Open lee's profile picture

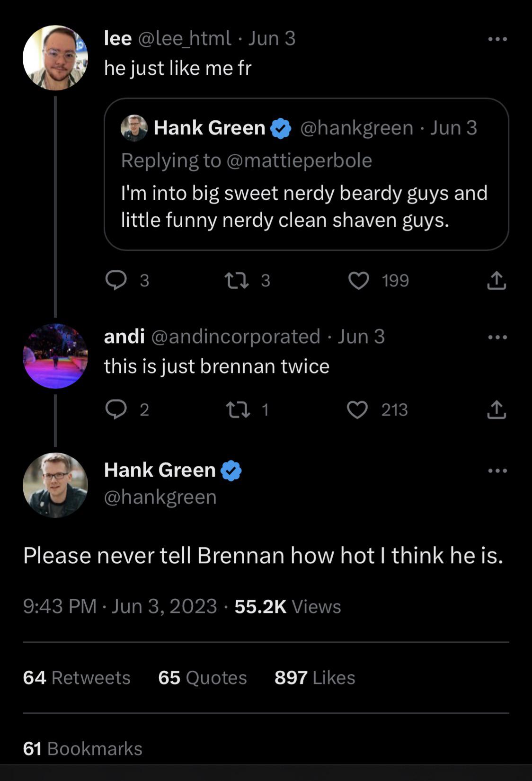(55, 58)
